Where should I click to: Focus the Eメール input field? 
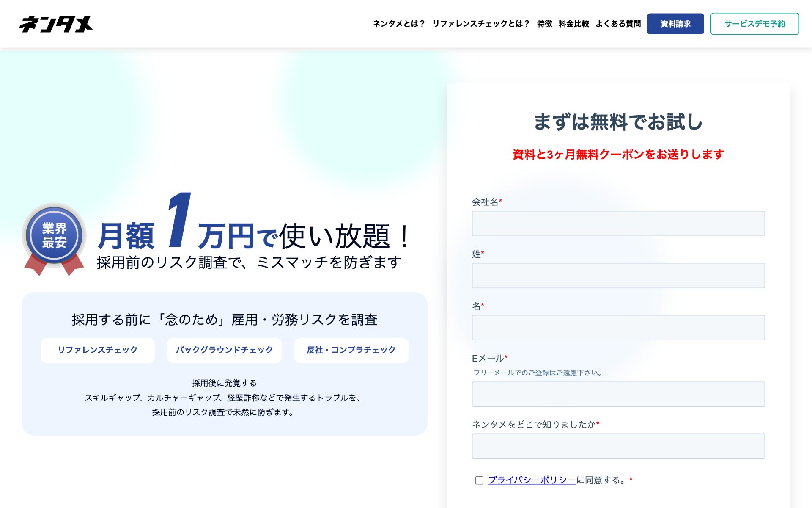(618, 395)
